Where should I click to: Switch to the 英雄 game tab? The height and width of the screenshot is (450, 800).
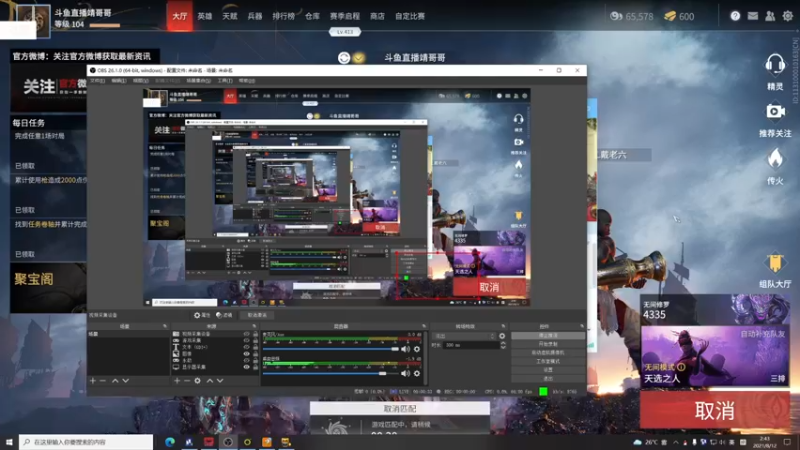pos(205,16)
